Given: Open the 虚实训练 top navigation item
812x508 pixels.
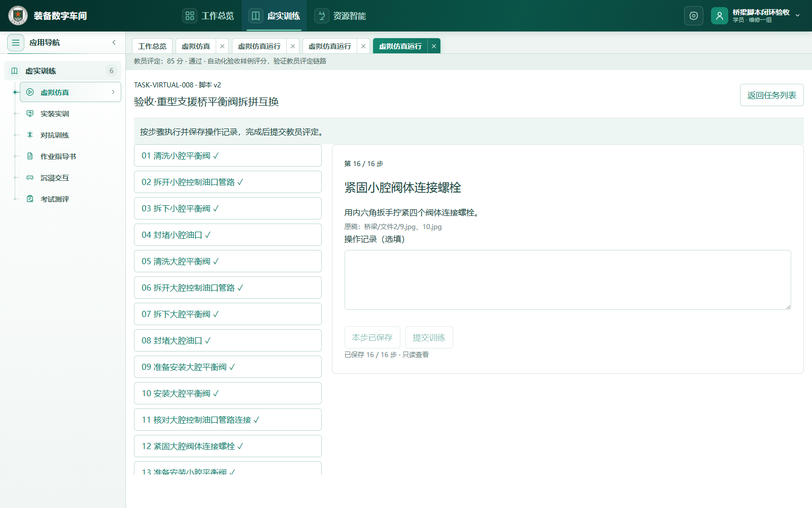Looking at the screenshot, I should pos(274,16).
